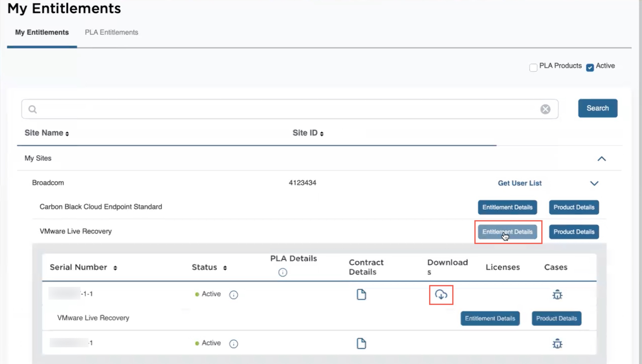Click the search input field
The image size is (642, 364).
pyautogui.click(x=290, y=109)
